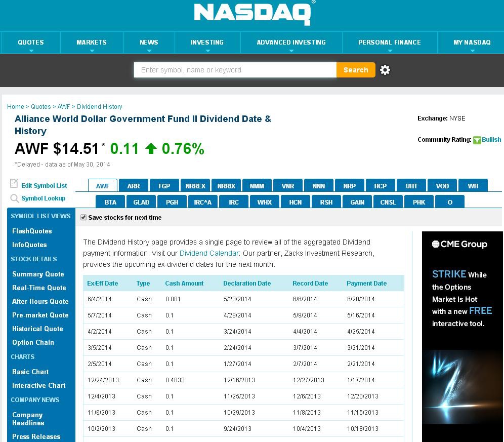Expand the News menu dropdown
This screenshot has height=442, width=504.
[149, 43]
